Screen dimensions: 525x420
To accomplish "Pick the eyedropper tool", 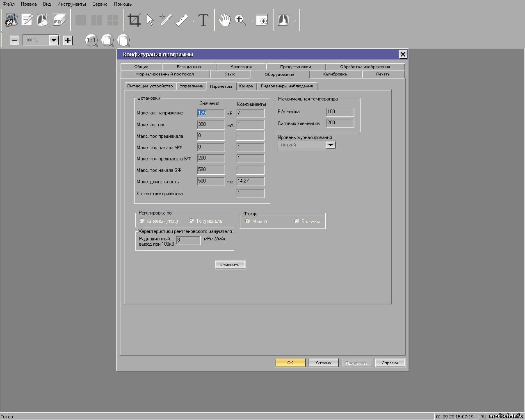I will click(x=165, y=20).
